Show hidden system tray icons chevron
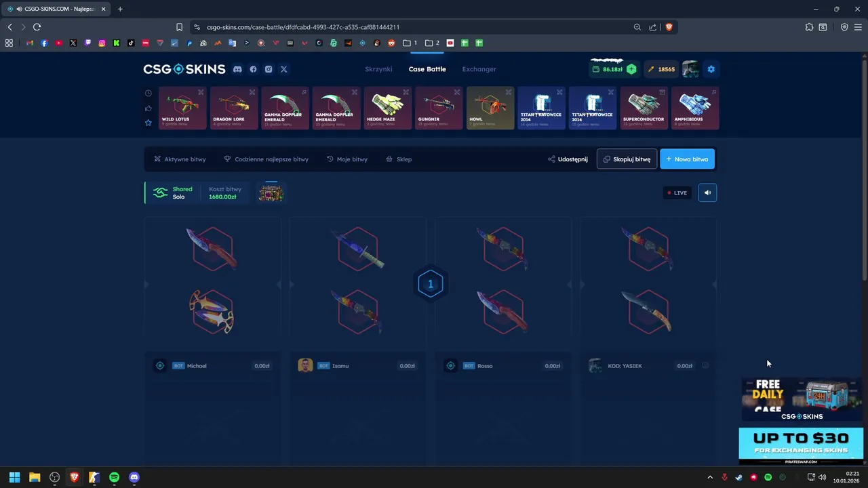The width and height of the screenshot is (868, 488). [x=710, y=477]
